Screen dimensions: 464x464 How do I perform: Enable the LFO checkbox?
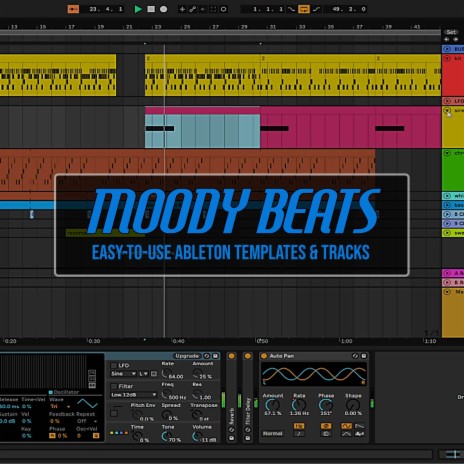point(114,365)
